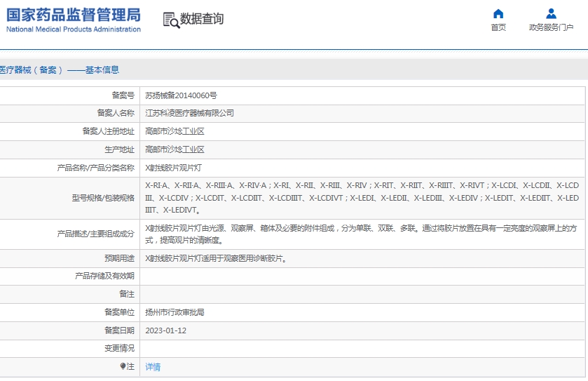Click the 医疗器械（备案）——基本信息 heading
Screen dimensions: 588x381
(60, 70)
